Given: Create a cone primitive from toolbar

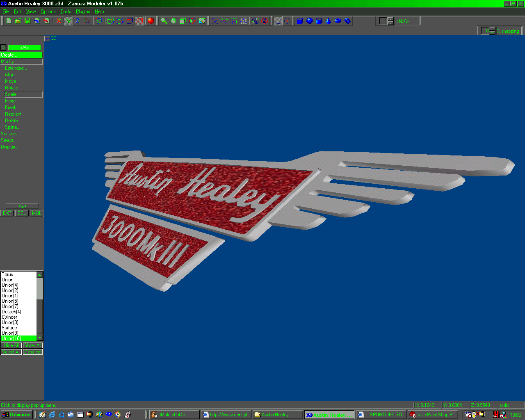Looking at the screenshot, I should point(328,21).
